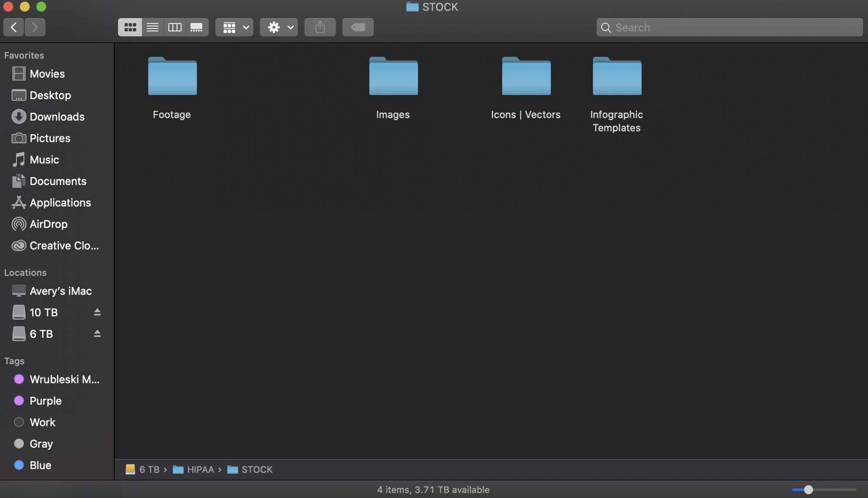This screenshot has width=868, height=498.
Task: Eject the 6 TB drive
Action: click(x=97, y=333)
